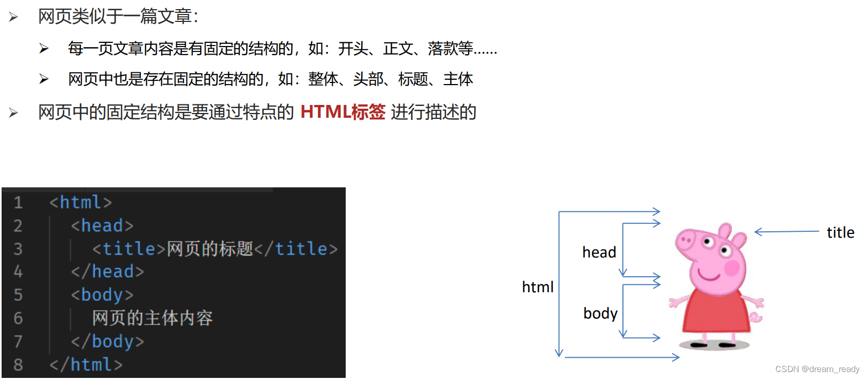Image resolution: width=868 pixels, height=379 pixels.
Task: Click the Peppa Pig cartoon image
Action: pos(716,286)
